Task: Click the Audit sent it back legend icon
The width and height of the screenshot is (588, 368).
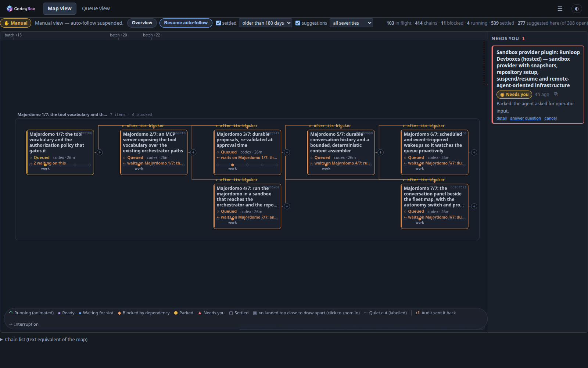Action: 417,313
